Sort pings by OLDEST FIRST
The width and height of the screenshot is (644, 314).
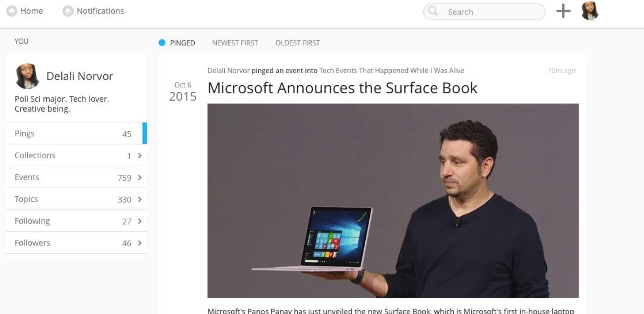point(297,43)
